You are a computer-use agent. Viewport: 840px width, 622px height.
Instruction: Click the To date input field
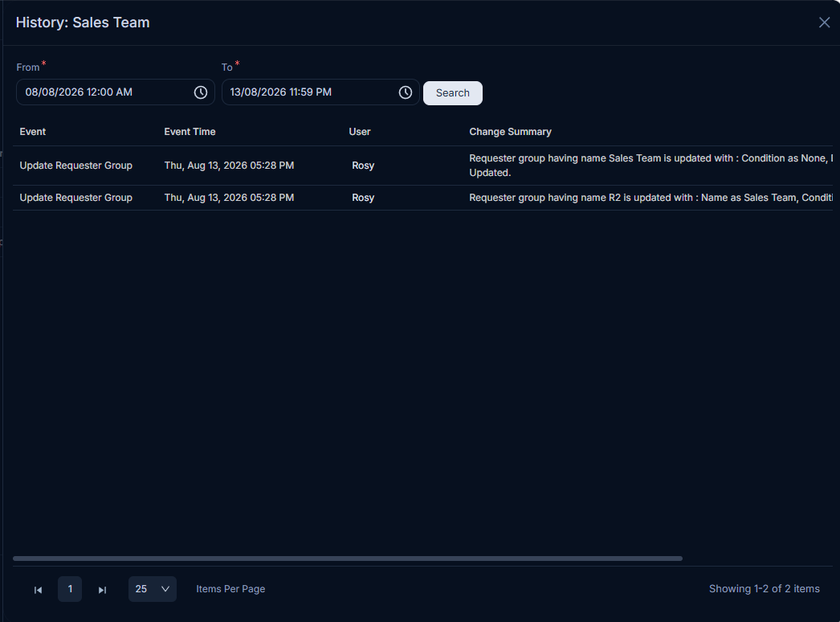pyautogui.click(x=320, y=92)
